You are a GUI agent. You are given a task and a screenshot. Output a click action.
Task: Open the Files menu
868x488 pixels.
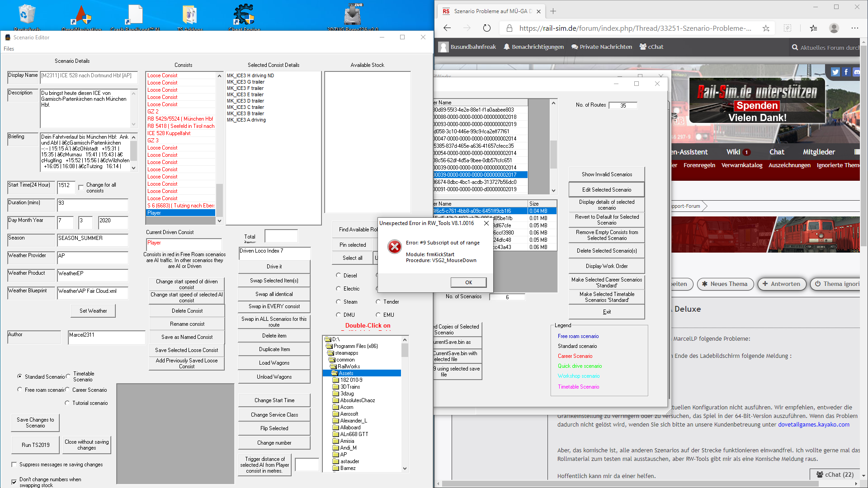click(9, 49)
